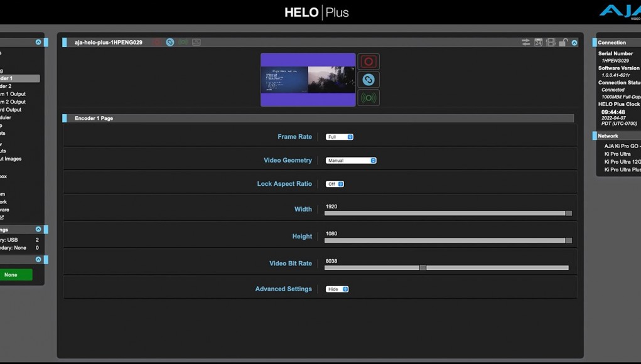
Task: Click the Connection panel heading
Action: pos(611,43)
